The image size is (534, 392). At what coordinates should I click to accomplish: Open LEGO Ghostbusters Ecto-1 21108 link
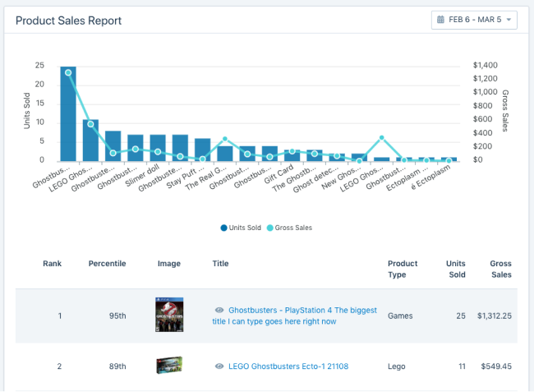coord(288,366)
